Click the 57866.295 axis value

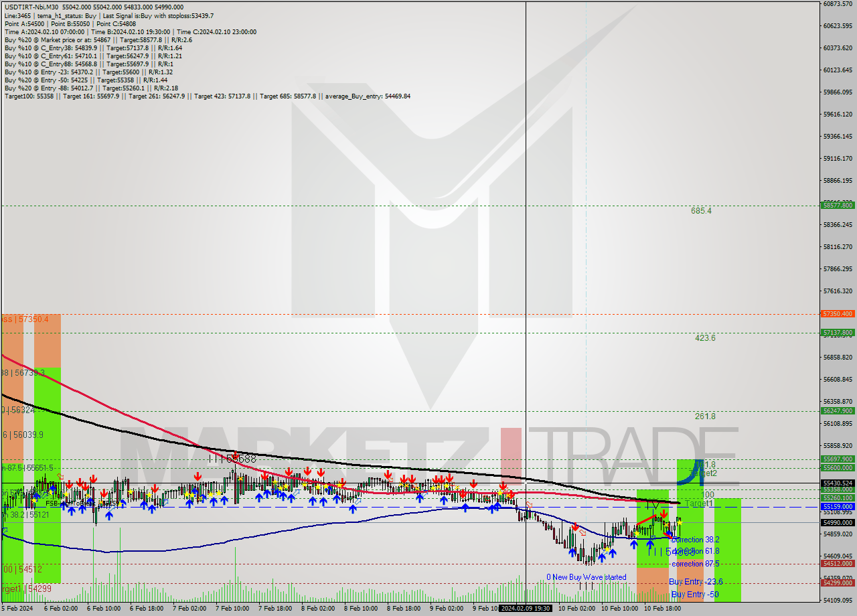837,269
